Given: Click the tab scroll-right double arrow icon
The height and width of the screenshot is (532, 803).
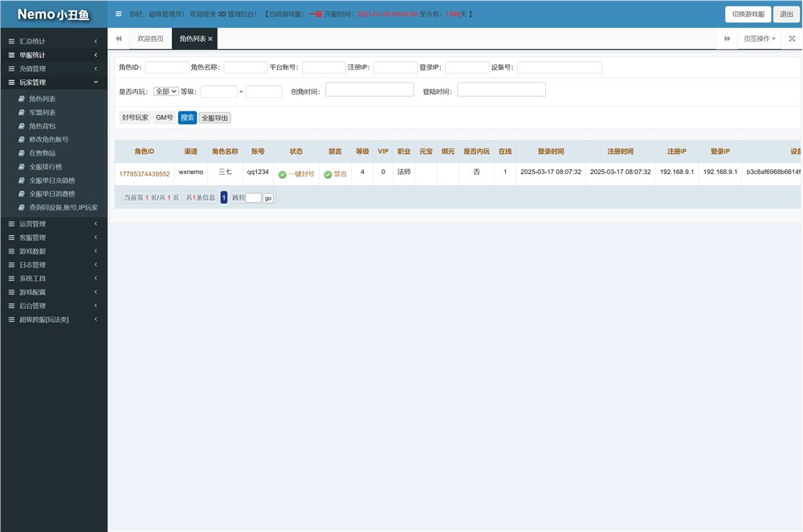Looking at the screenshot, I should click(x=727, y=39).
